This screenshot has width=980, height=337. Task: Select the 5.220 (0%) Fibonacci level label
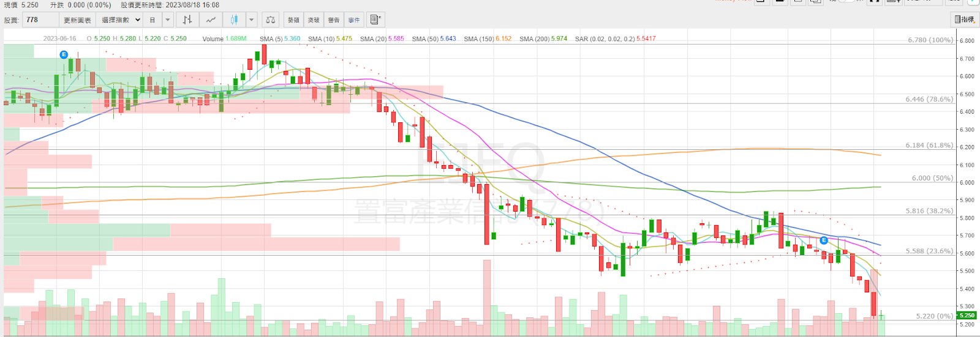pos(935,316)
